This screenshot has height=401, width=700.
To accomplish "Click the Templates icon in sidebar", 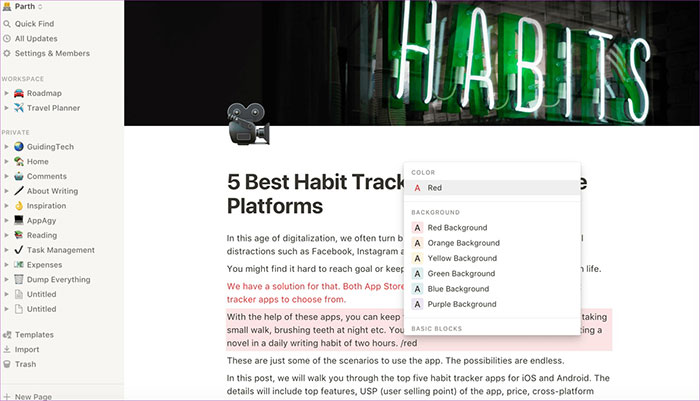I will pos(7,334).
